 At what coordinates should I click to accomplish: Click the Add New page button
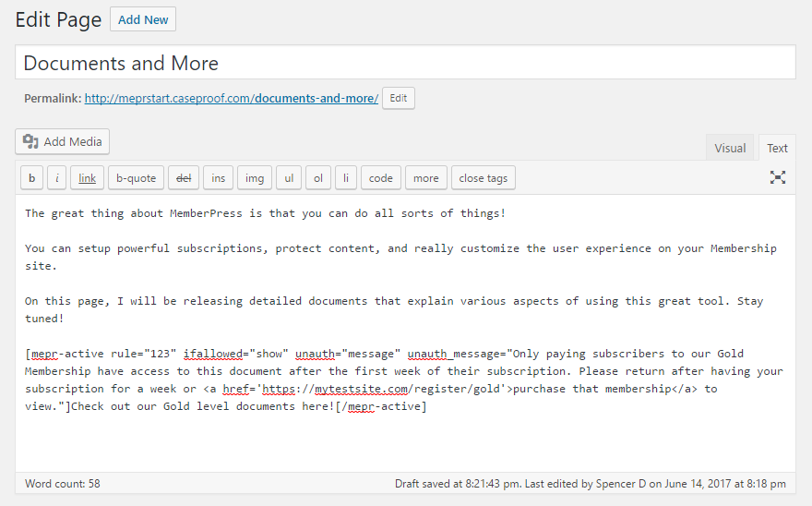(x=143, y=19)
